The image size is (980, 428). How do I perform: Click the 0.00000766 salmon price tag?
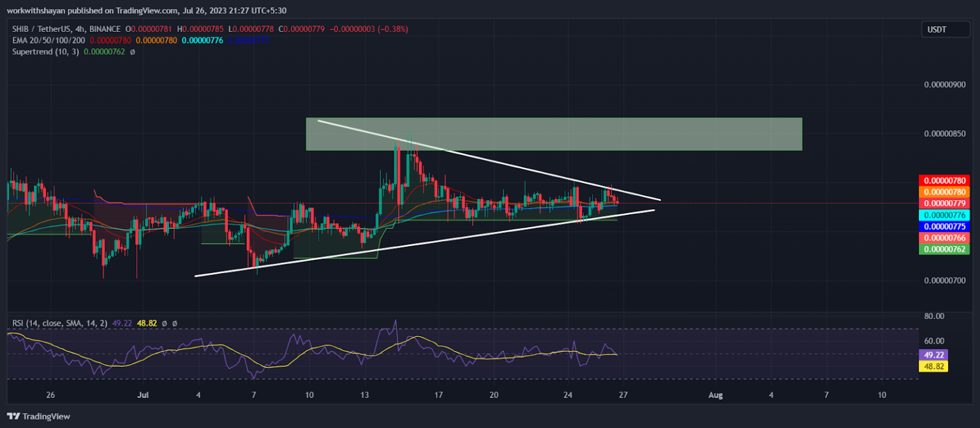tap(943, 238)
